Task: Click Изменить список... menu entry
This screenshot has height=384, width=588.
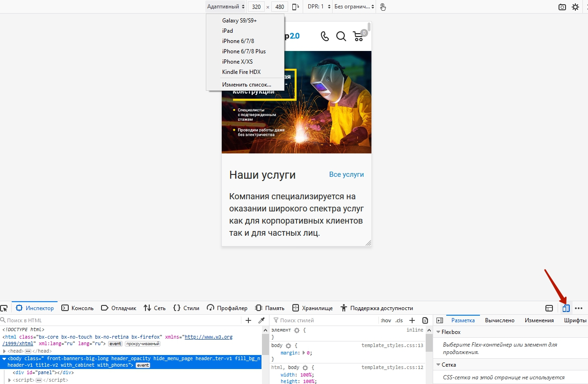Action: coord(245,85)
